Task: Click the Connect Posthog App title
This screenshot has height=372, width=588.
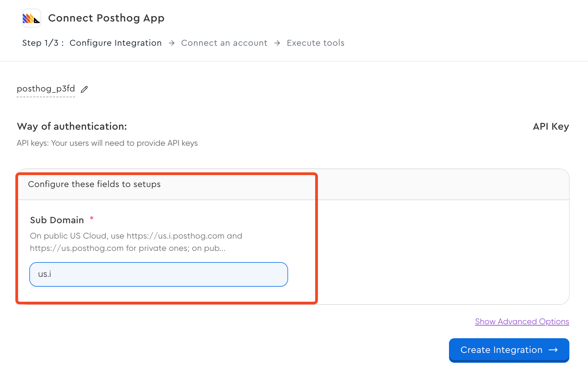Action: click(106, 18)
